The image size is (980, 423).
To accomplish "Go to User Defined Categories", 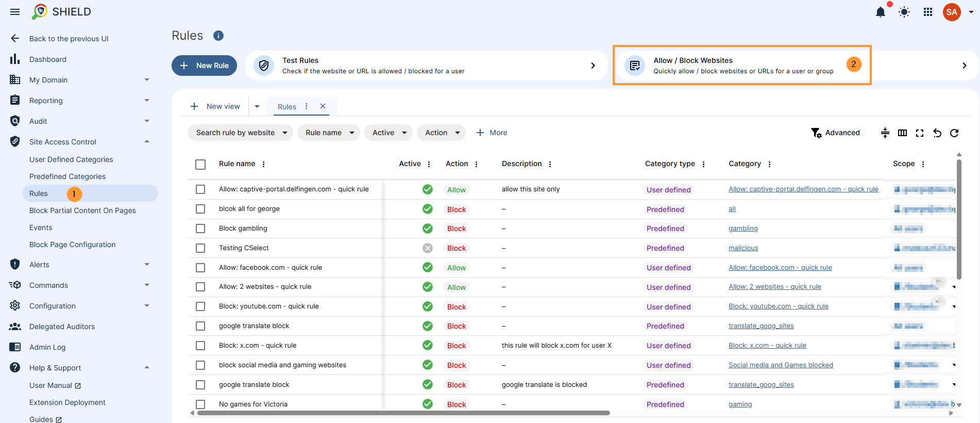I will [x=71, y=159].
